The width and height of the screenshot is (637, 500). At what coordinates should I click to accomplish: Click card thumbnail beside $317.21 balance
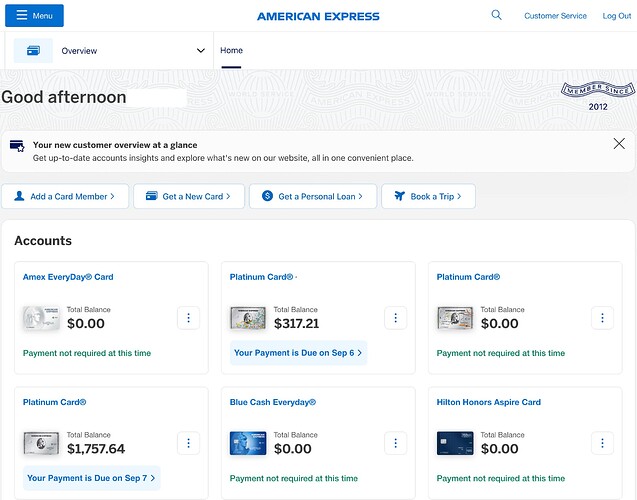pos(248,318)
